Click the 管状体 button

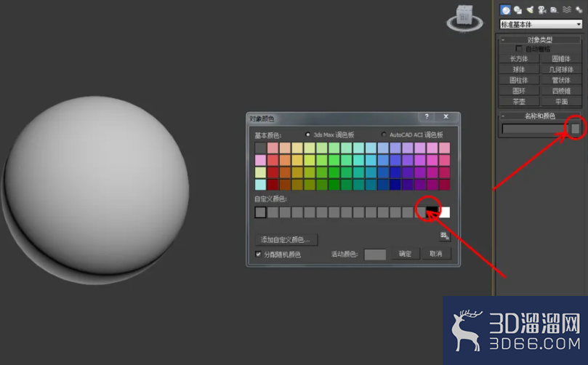click(x=561, y=80)
